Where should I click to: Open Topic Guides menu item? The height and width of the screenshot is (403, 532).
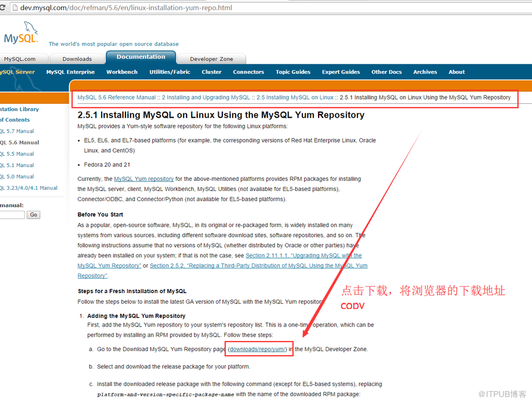(293, 72)
